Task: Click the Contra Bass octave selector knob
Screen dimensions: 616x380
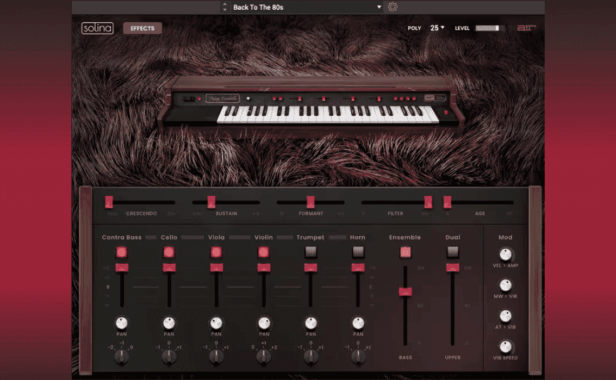Action: (x=122, y=356)
